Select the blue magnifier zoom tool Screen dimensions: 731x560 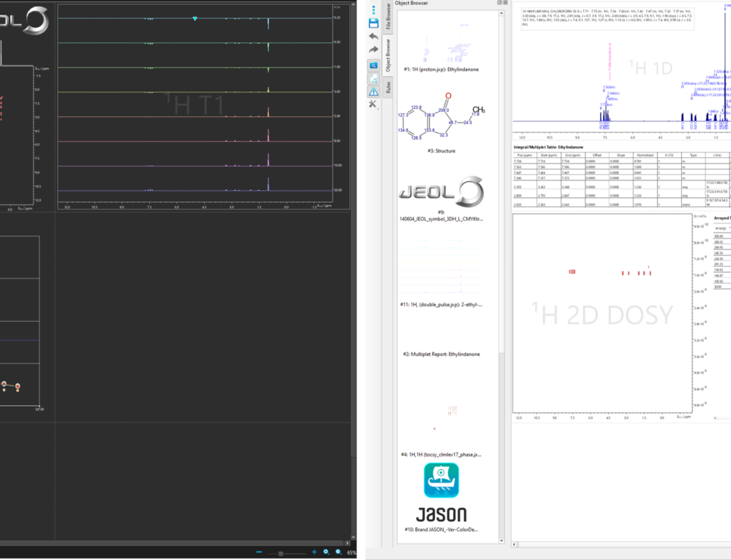pyautogui.click(x=374, y=65)
